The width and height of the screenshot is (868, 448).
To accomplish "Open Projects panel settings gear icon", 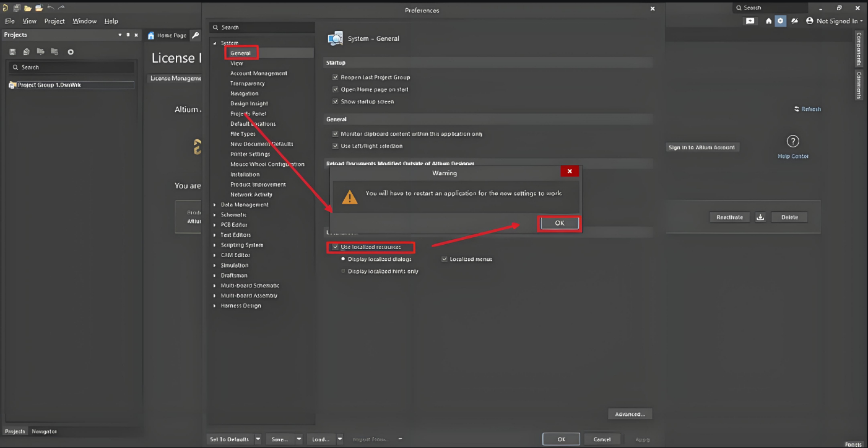I will 71,52.
